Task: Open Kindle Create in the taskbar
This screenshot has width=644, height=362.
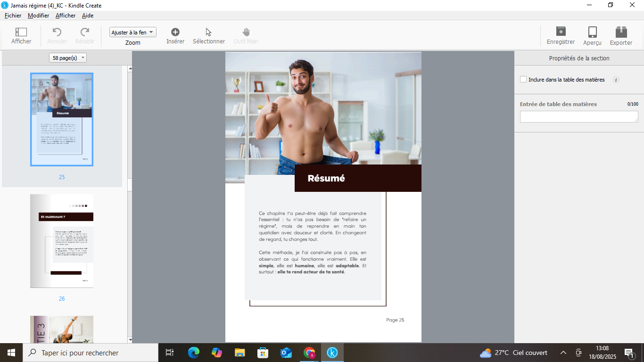Action: point(332,353)
